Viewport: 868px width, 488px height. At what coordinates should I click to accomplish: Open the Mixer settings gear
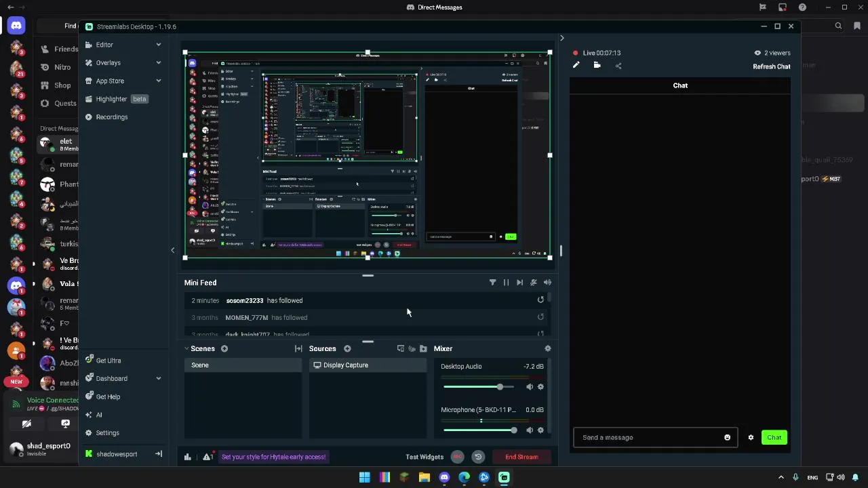tap(548, 348)
